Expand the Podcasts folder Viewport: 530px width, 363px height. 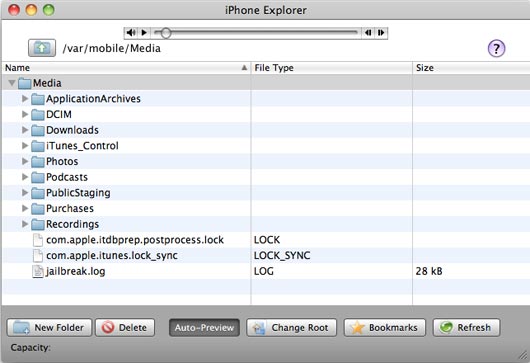tap(25, 177)
